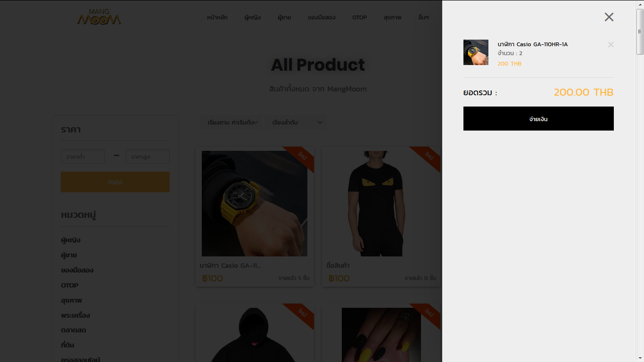Click the ราคาต่ำ minimum price field
The height and width of the screenshot is (362, 644).
click(83, 157)
